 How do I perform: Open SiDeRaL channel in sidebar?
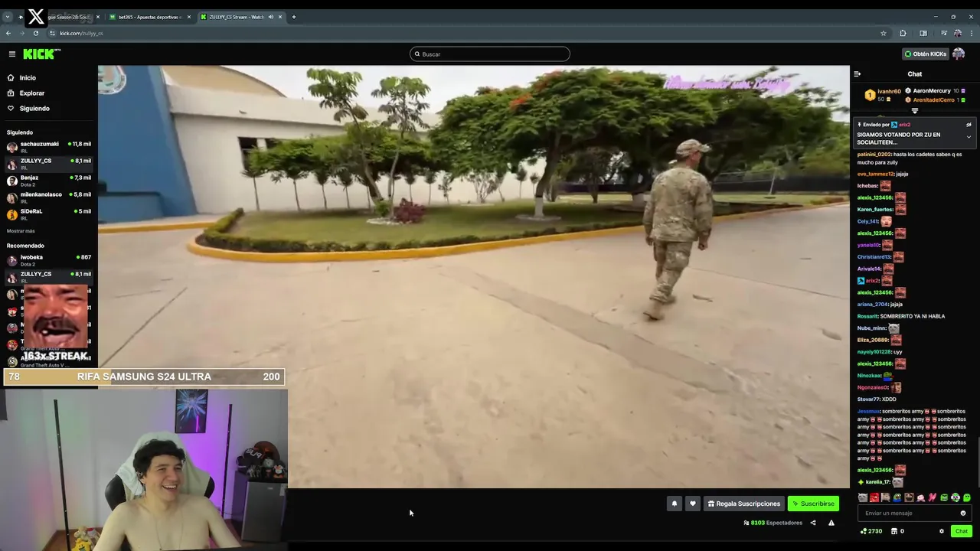tap(49, 214)
